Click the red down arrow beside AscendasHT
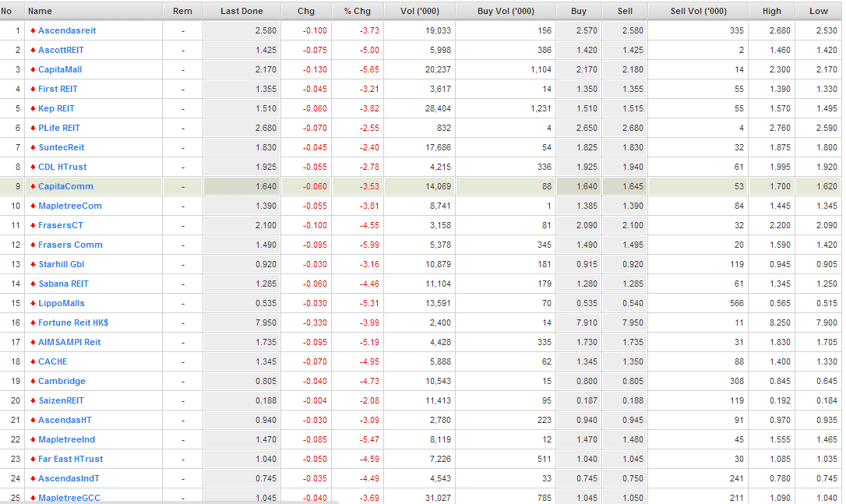Viewport: 846px width, 504px height. pos(33,420)
